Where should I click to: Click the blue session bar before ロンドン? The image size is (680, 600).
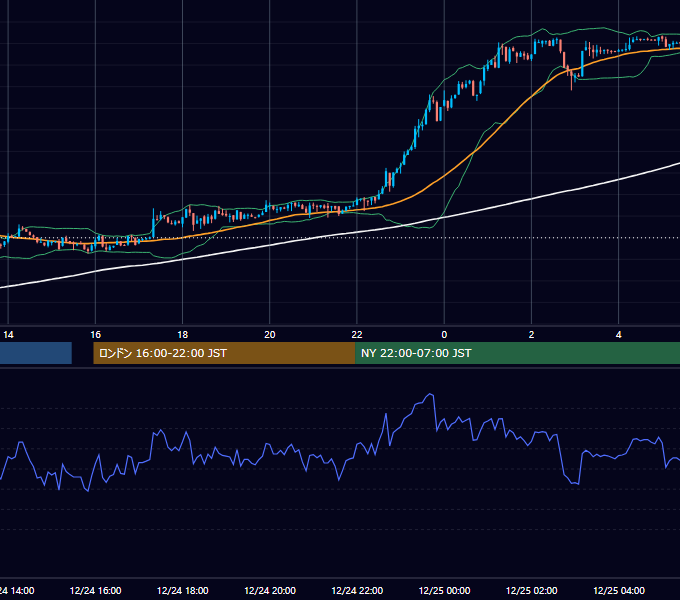(36, 353)
